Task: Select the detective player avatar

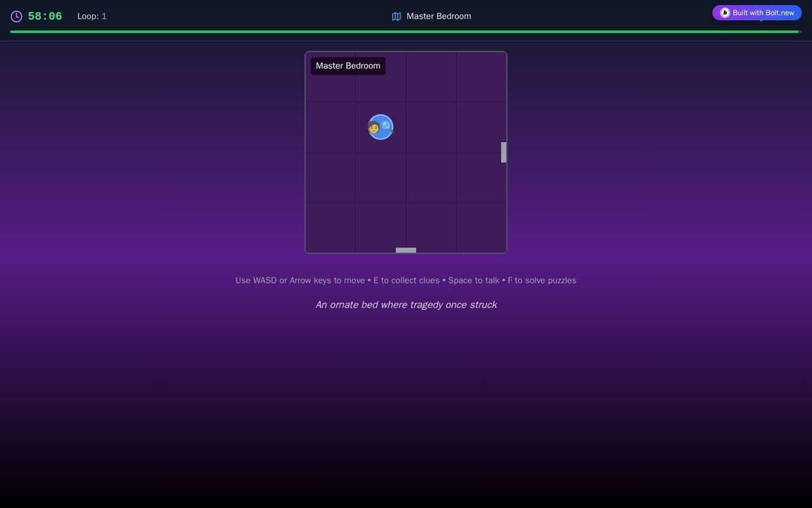Action: click(381, 127)
